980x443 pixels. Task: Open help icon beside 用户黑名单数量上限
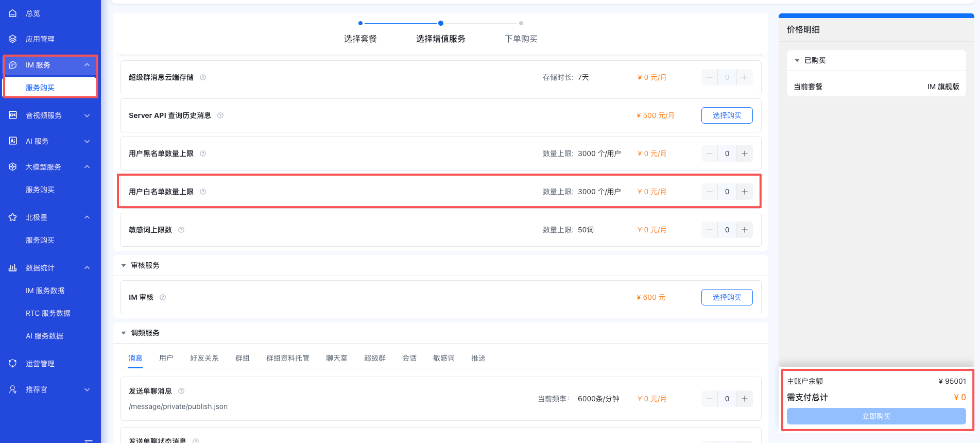[203, 154]
